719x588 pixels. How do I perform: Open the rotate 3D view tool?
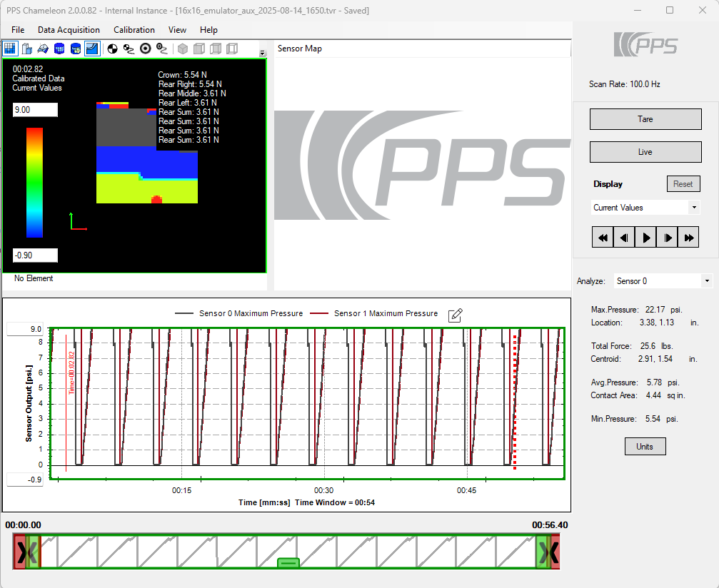pyautogui.click(x=44, y=49)
